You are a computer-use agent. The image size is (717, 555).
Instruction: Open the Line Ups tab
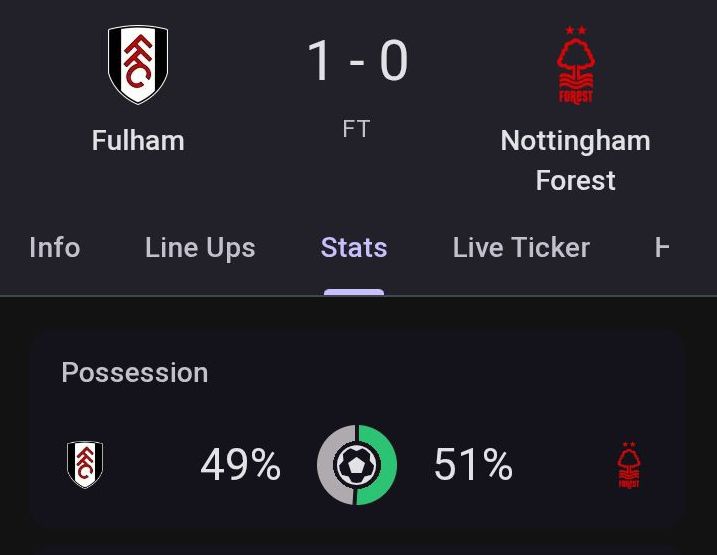pos(200,247)
